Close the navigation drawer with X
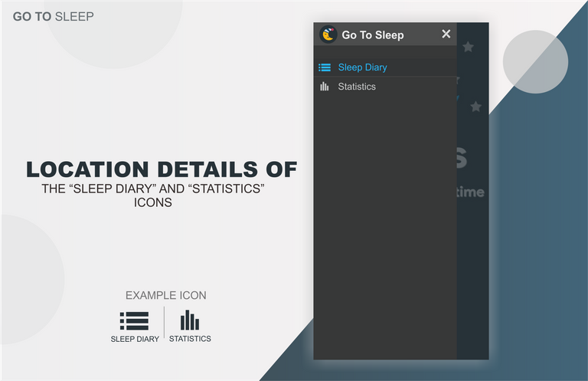 [446, 34]
